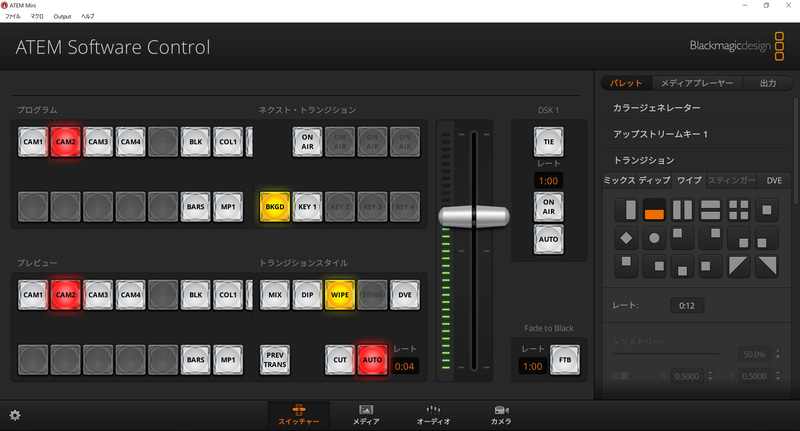Choose the vertical barn door wipe pattern
800x431 pixels.
click(682, 210)
